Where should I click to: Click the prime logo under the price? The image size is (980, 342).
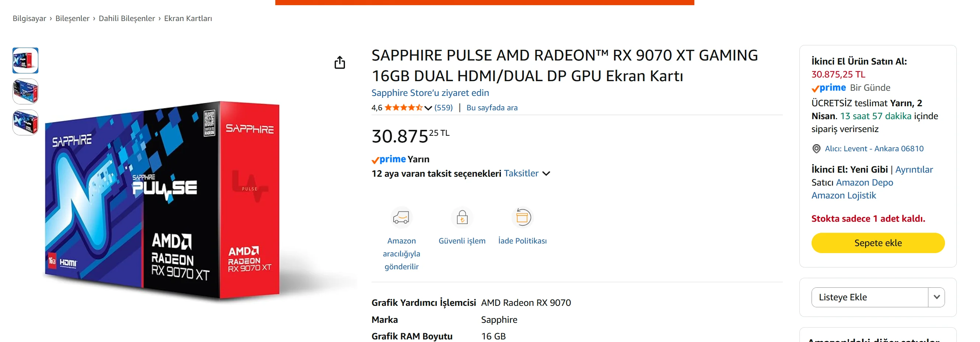click(389, 159)
